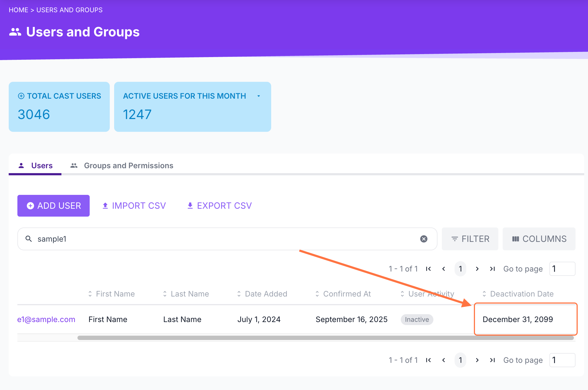This screenshot has height=390, width=588.
Task: Go to first page in bottom pagination
Action: (x=429, y=360)
